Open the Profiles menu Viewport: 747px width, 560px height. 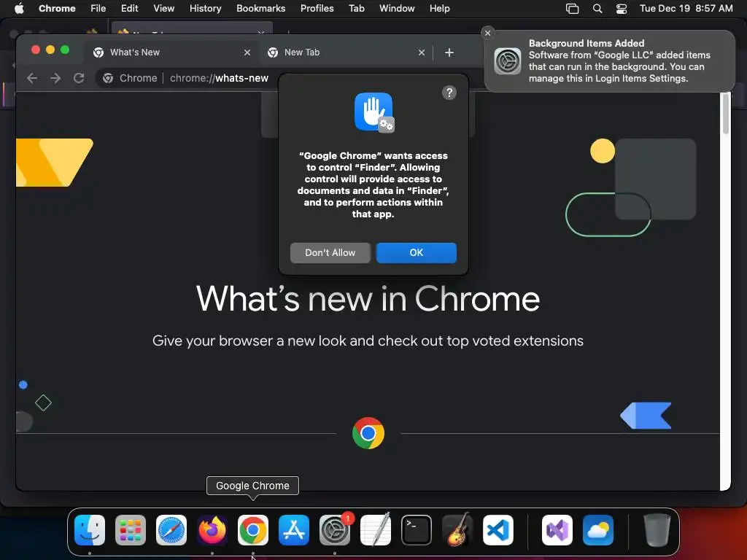(x=317, y=9)
